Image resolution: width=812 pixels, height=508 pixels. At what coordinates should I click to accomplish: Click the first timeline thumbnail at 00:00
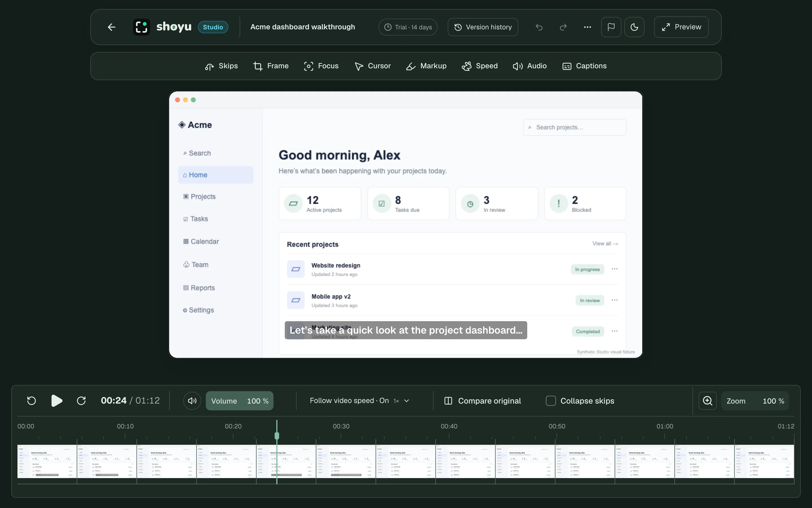click(47, 461)
